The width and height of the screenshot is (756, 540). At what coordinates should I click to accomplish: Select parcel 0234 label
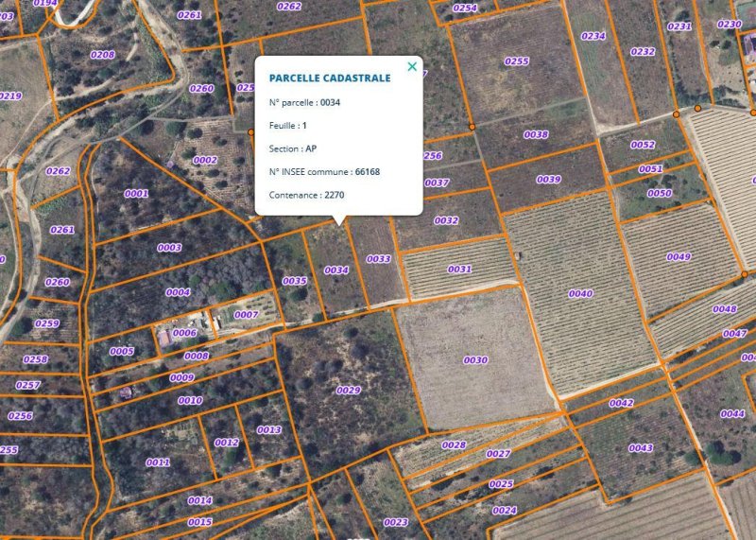[x=593, y=36]
